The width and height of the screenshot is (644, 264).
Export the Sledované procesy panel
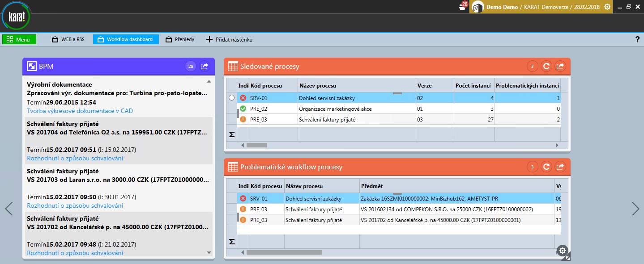tap(560, 67)
